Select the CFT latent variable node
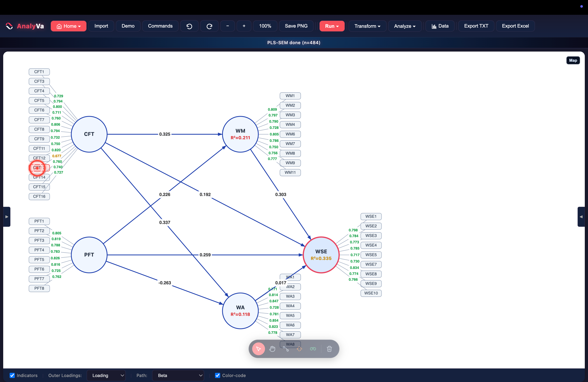 coord(89,134)
